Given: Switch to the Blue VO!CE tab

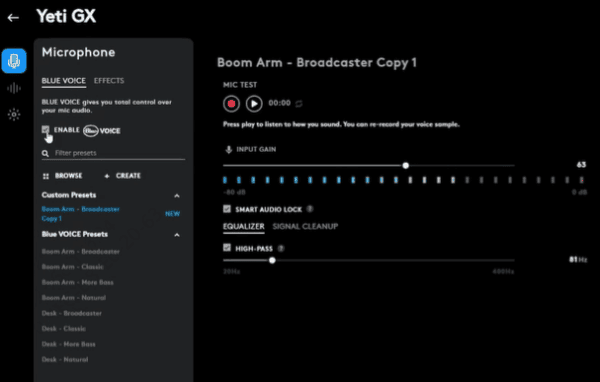Looking at the screenshot, I should (x=64, y=81).
